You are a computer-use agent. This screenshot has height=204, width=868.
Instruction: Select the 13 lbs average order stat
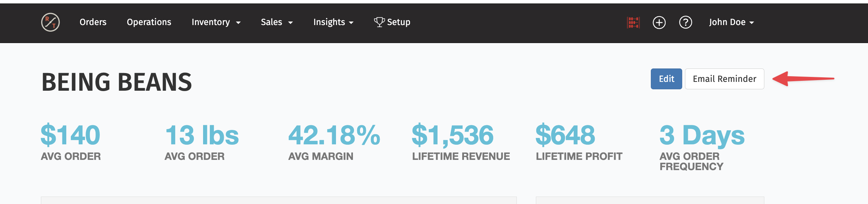point(202,135)
